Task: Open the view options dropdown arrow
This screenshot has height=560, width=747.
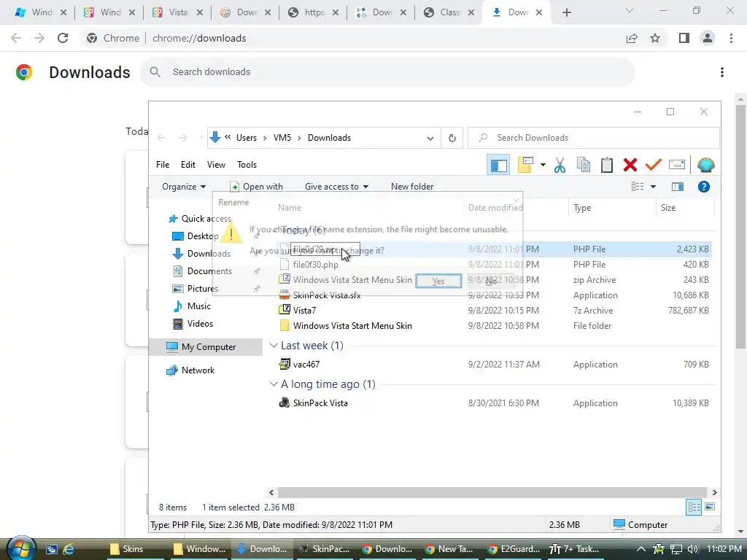Action: tap(653, 187)
